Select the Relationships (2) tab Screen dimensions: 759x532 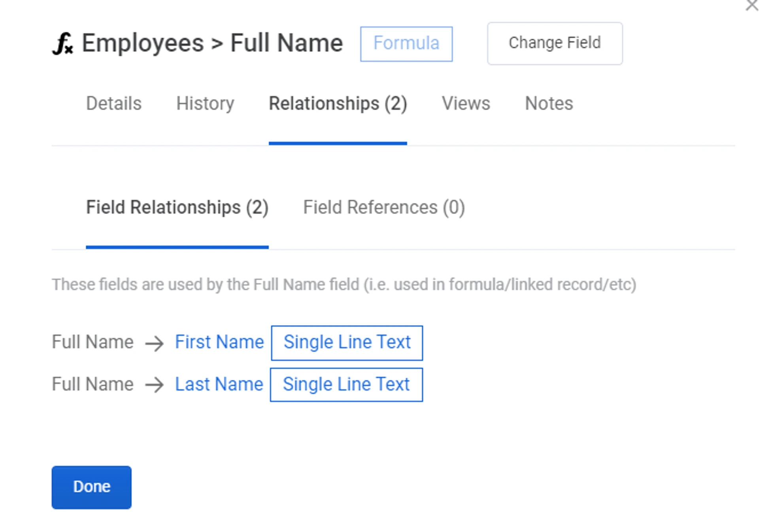(338, 103)
